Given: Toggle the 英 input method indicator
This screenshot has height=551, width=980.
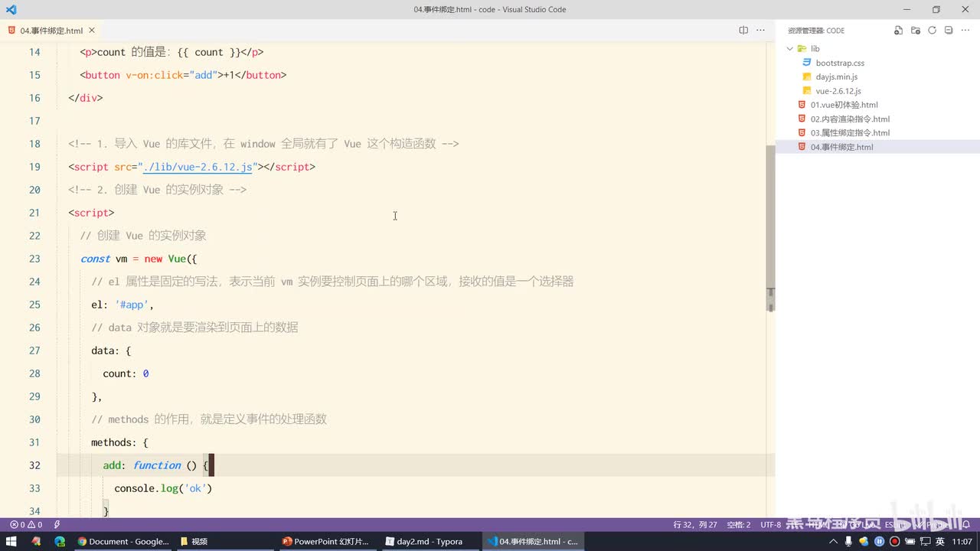Looking at the screenshot, I should click(940, 541).
